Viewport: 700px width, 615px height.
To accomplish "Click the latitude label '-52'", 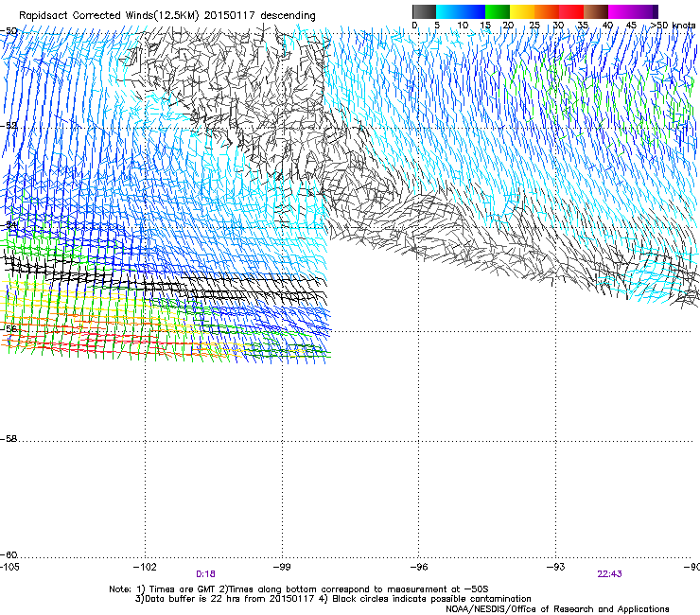I will tap(9, 126).
